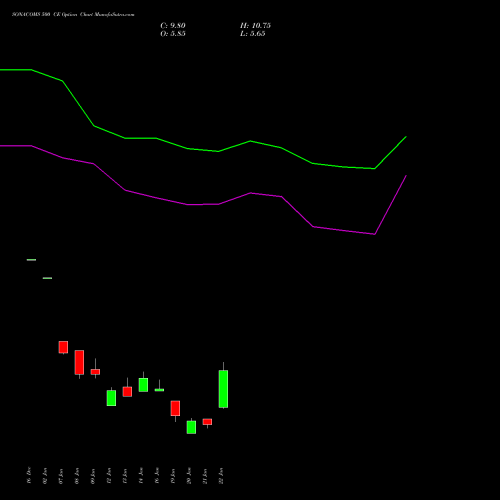
Task: Click the close value C: 9.80
Action: point(173,26)
